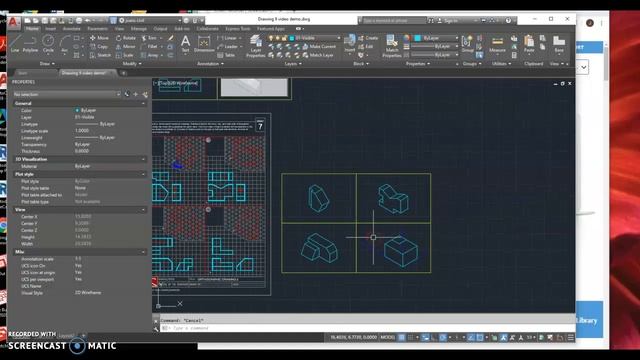Open the No selection dropdown
The image size is (640, 360).
pos(67,94)
